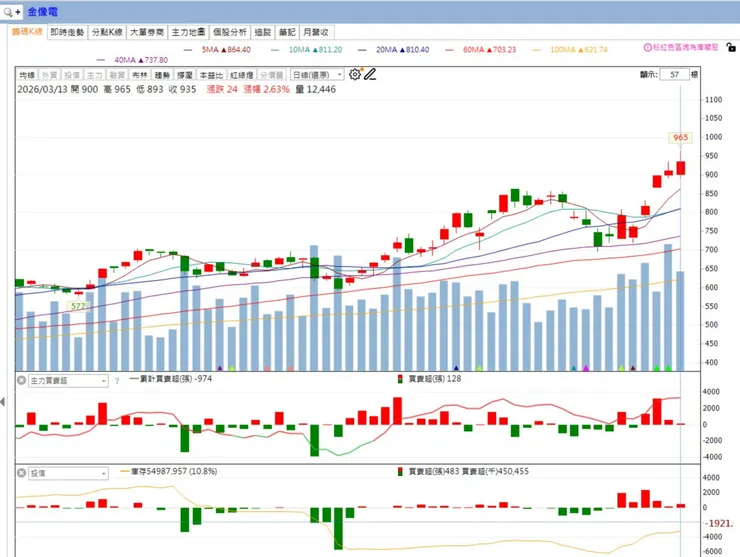Click the pink info icon for 庫藏股 note
740x557 pixels.
pyautogui.click(x=648, y=48)
